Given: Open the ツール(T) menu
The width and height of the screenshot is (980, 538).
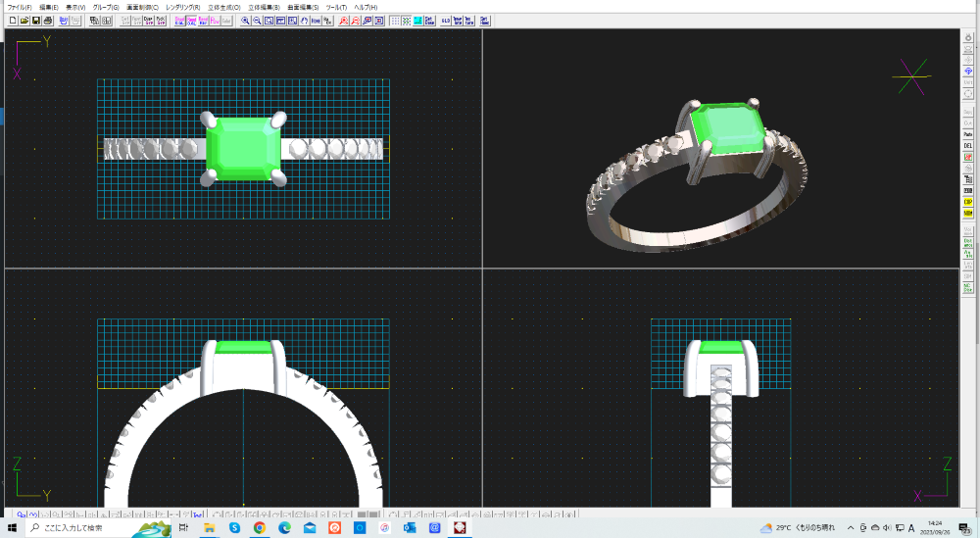Looking at the screenshot, I should tap(337, 7).
